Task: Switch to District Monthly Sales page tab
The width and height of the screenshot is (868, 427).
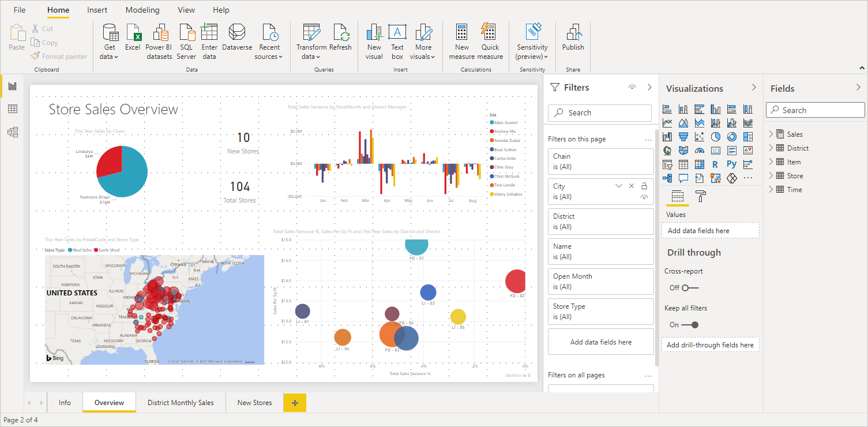Action: pyautogui.click(x=181, y=403)
